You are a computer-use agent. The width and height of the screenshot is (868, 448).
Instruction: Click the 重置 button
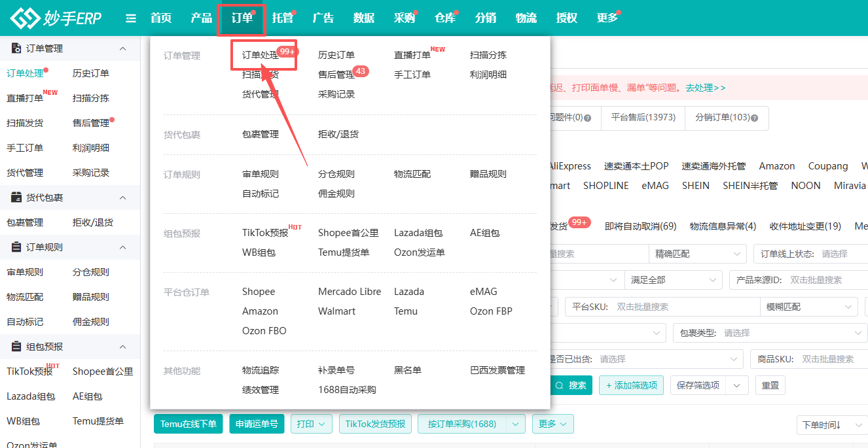coord(770,385)
